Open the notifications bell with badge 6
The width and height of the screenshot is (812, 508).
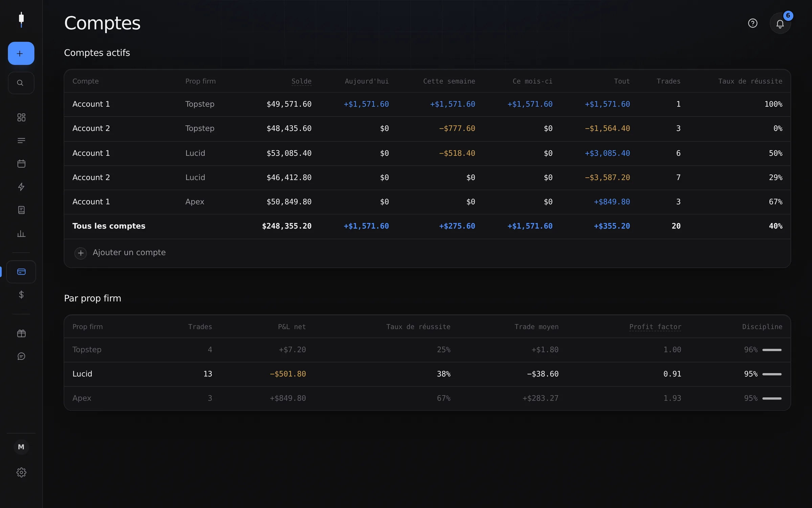point(780,23)
